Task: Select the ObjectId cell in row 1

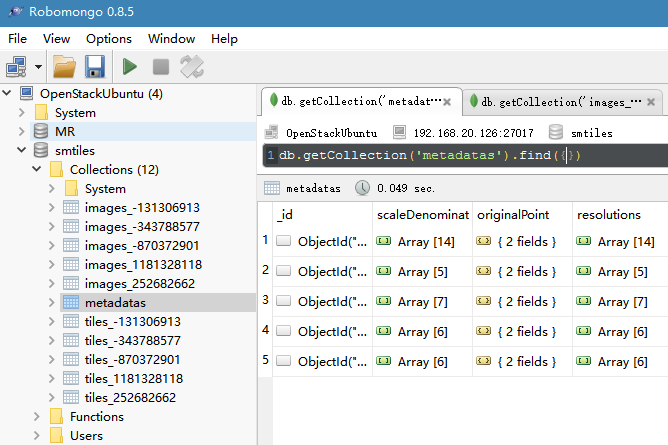Action: click(322, 241)
